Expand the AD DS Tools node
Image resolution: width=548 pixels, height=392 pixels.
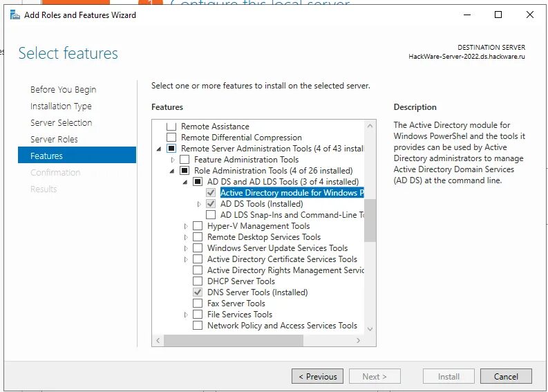199,204
